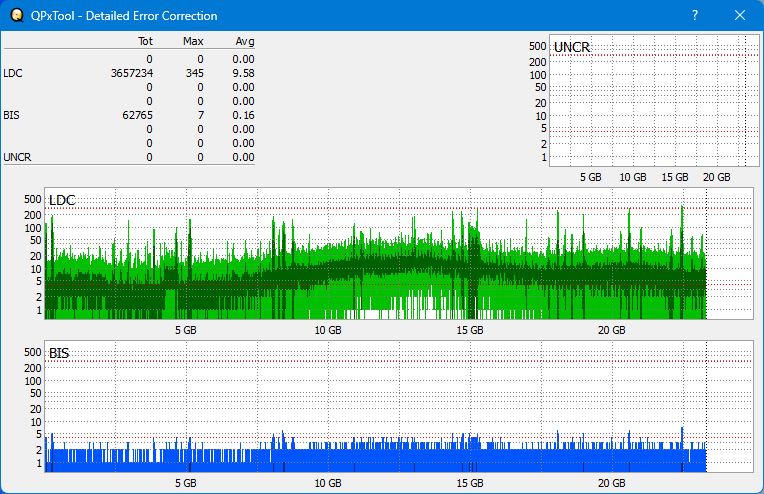Close the Detailed Error Correction window
The height and width of the screenshot is (494, 764).
pos(740,15)
